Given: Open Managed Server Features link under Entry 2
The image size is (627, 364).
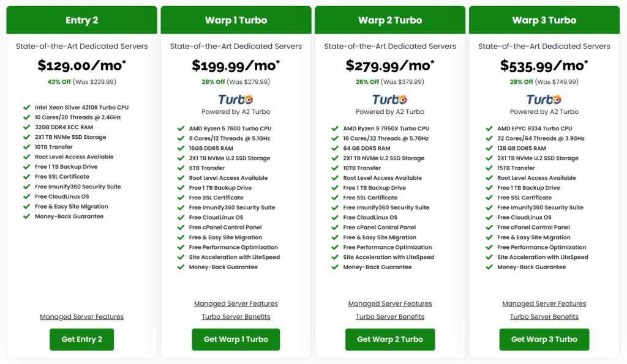Looking at the screenshot, I should click(x=81, y=317).
